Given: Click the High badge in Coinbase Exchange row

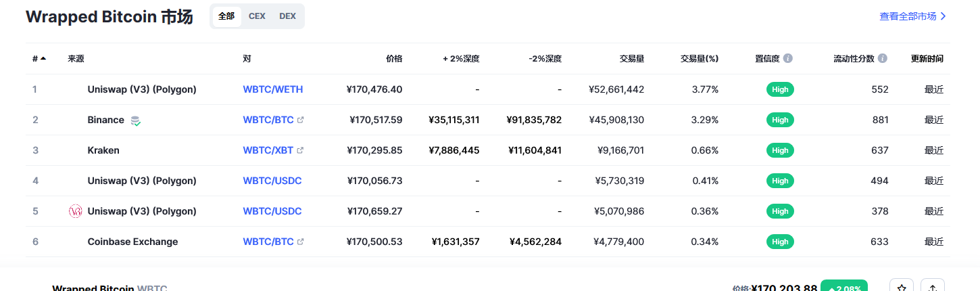Looking at the screenshot, I should tap(780, 242).
